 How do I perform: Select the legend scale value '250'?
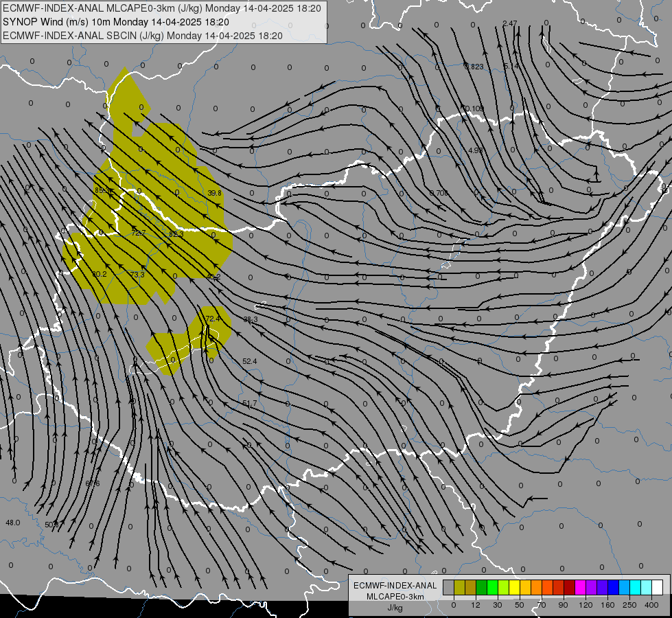[x=629, y=605]
